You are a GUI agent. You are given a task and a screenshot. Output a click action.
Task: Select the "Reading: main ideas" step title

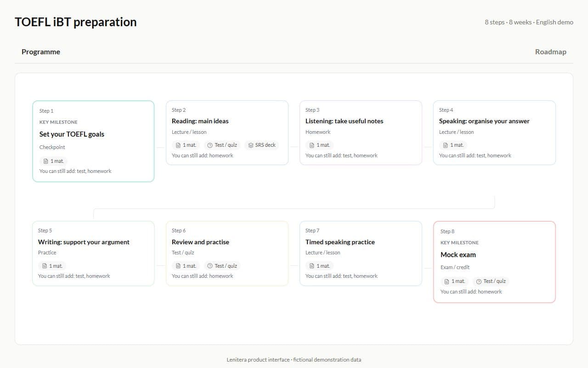click(x=200, y=121)
